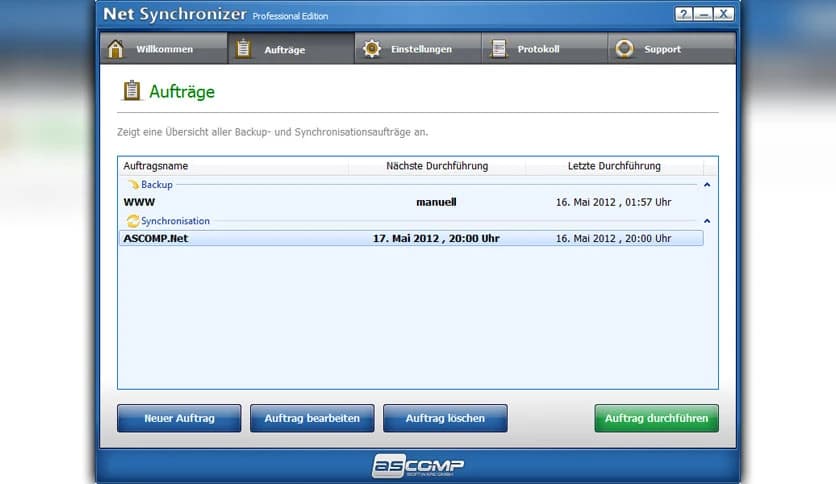Open the Support tab
Screen dimensions: 836x484
(672, 49)
